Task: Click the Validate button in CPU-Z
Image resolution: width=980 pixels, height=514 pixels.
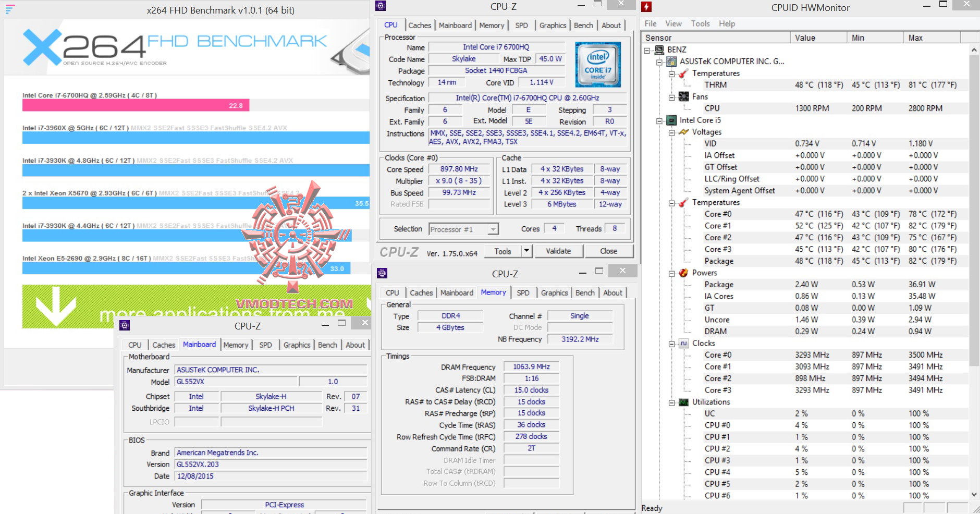Action: [558, 251]
